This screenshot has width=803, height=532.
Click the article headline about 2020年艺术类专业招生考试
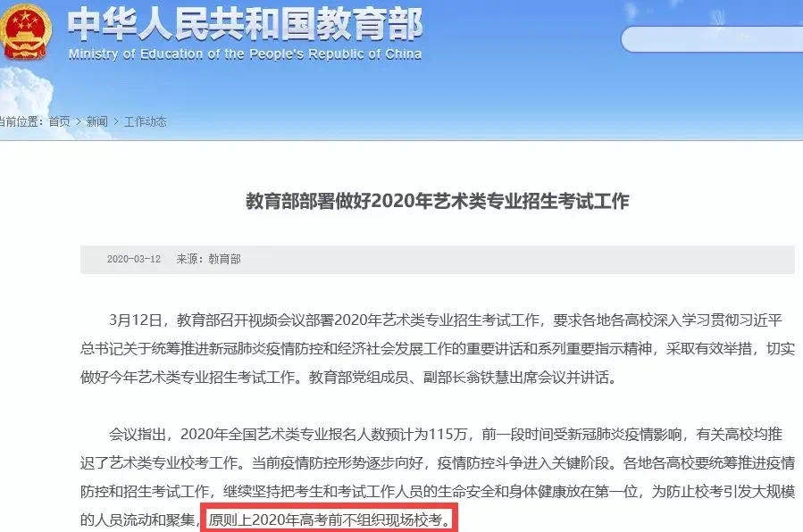click(x=438, y=201)
